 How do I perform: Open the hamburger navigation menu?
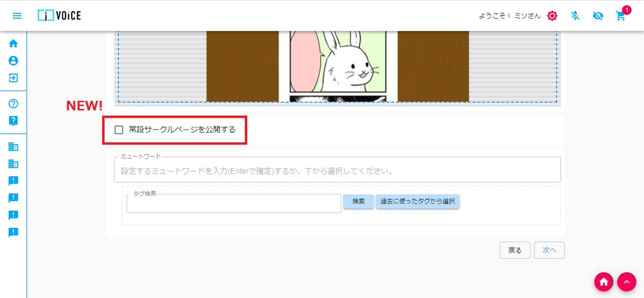17,16
